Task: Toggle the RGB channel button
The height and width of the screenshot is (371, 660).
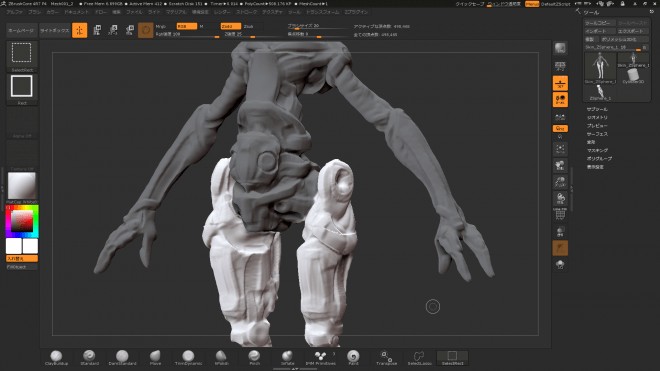Action: (186, 26)
